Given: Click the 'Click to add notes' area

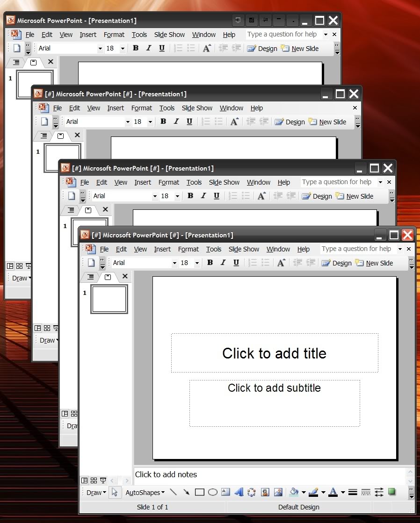Looking at the screenshot, I should click(269, 475).
